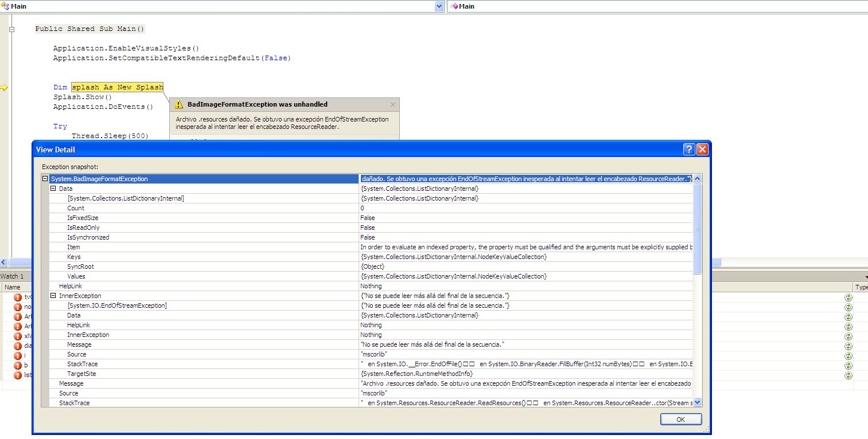Refresh the no watch row value

point(848,307)
